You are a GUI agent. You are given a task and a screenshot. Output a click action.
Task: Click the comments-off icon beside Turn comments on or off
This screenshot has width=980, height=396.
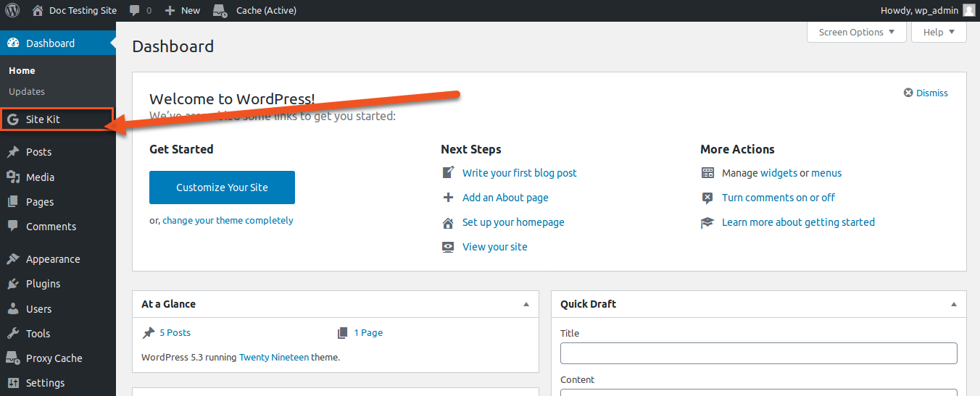(707, 198)
